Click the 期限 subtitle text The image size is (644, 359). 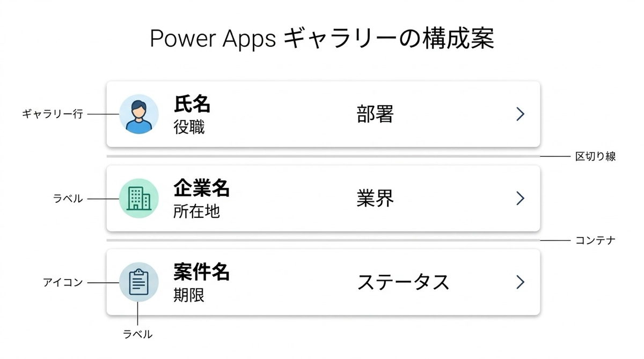coord(189,296)
